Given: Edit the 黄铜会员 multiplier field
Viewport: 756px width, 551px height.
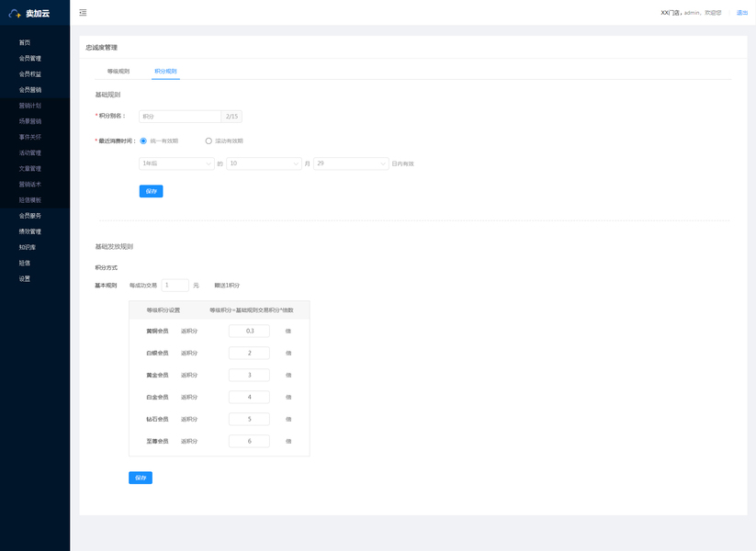Looking at the screenshot, I should click(x=249, y=332).
